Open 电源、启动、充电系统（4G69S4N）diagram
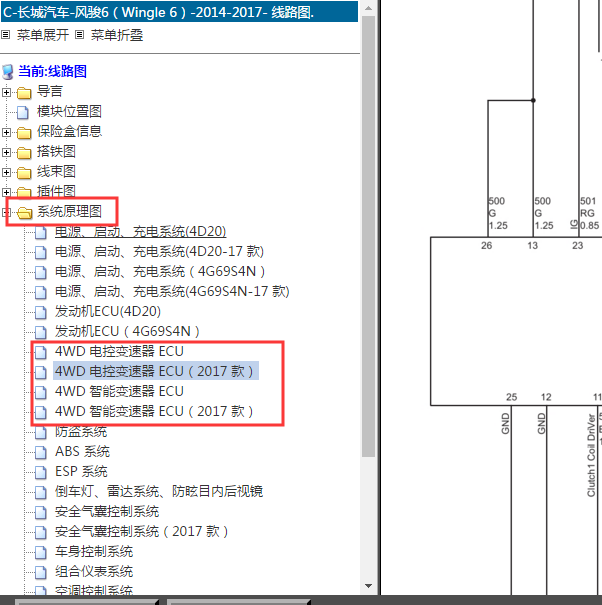 click(x=160, y=272)
